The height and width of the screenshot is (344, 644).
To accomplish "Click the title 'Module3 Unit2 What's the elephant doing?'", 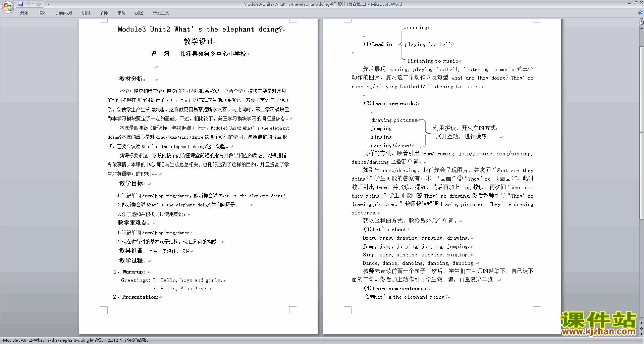I will click(x=200, y=29).
